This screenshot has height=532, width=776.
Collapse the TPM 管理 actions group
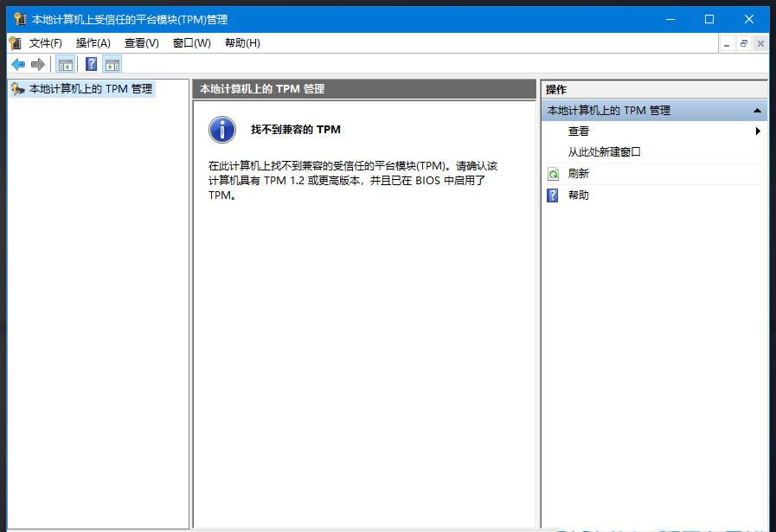tap(758, 110)
